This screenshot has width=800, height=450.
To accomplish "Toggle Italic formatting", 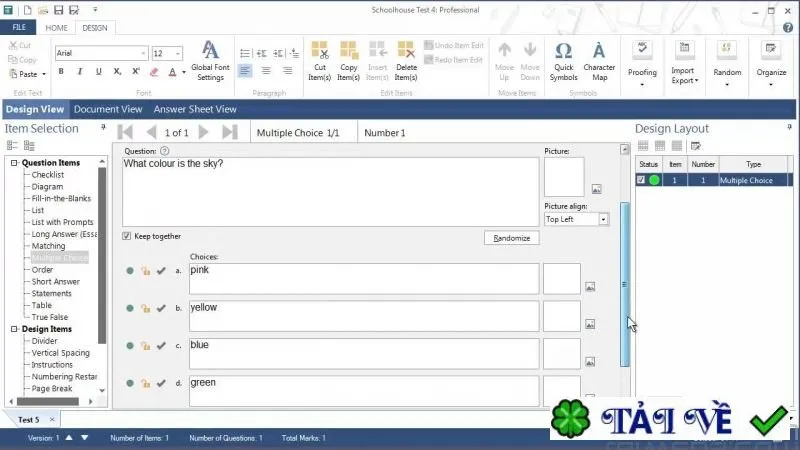I will click(80, 71).
